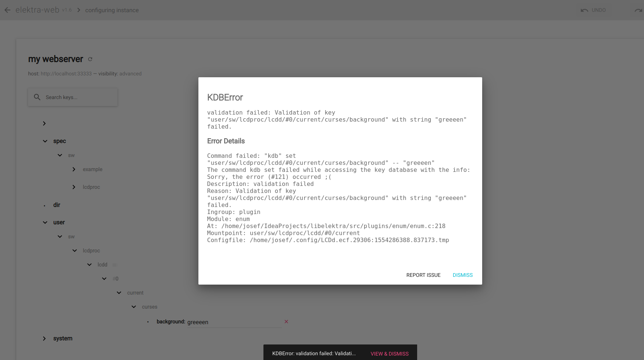Click the background value field greeeen
Viewport: 644px width, 360px height.
pyautogui.click(x=234, y=322)
